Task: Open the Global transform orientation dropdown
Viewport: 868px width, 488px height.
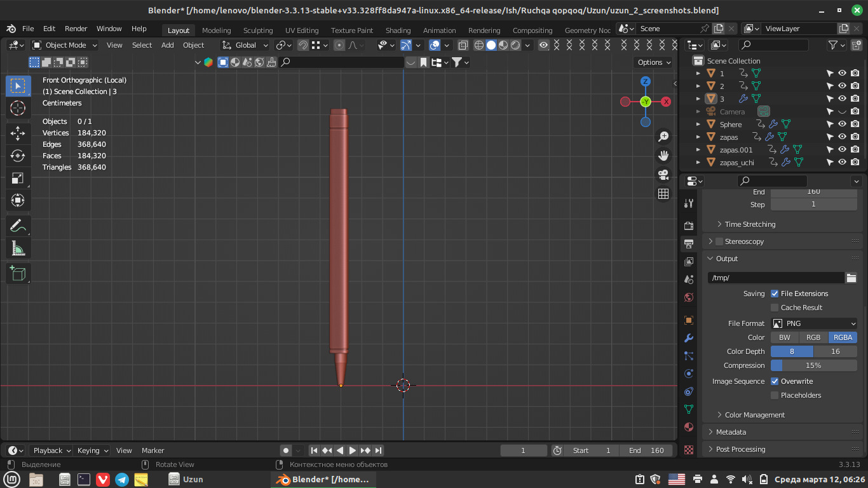Action: 245,45
